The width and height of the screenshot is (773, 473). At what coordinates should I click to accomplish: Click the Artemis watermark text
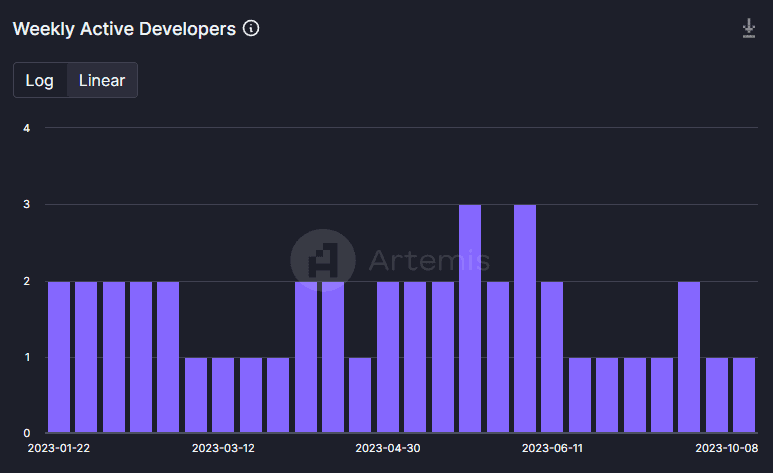(x=429, y=261)
